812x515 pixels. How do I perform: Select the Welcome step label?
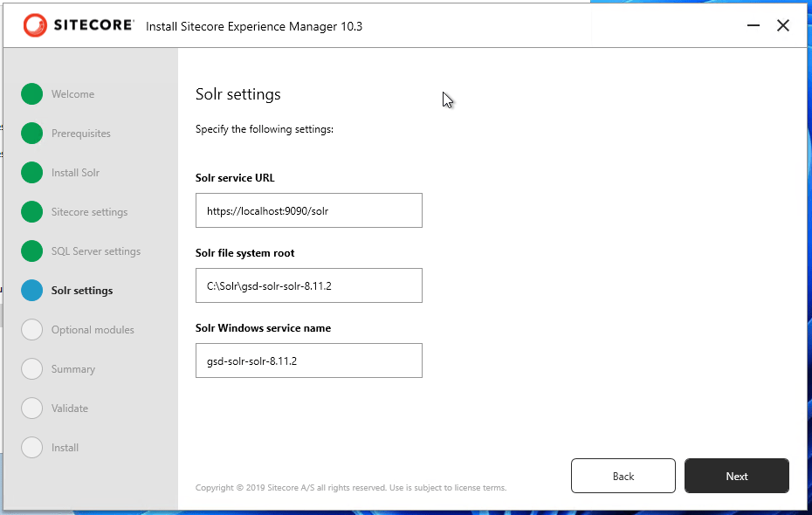coord(72,94)
